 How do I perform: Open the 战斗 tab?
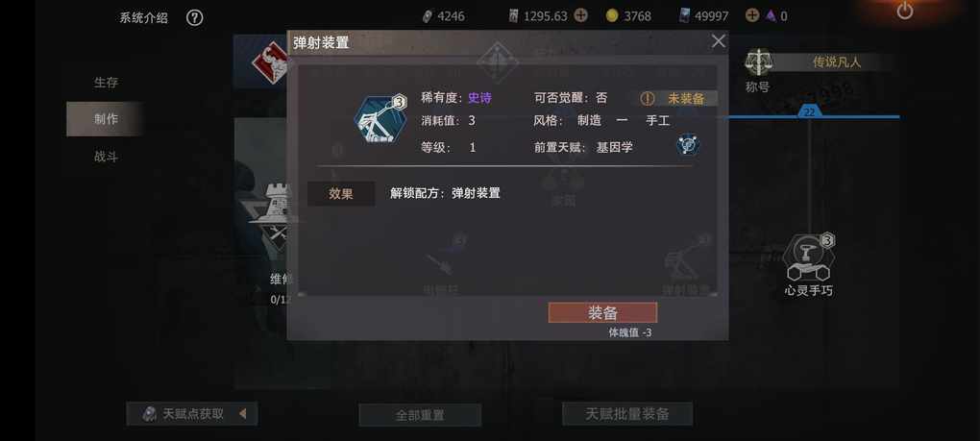[x=106, y=157]
